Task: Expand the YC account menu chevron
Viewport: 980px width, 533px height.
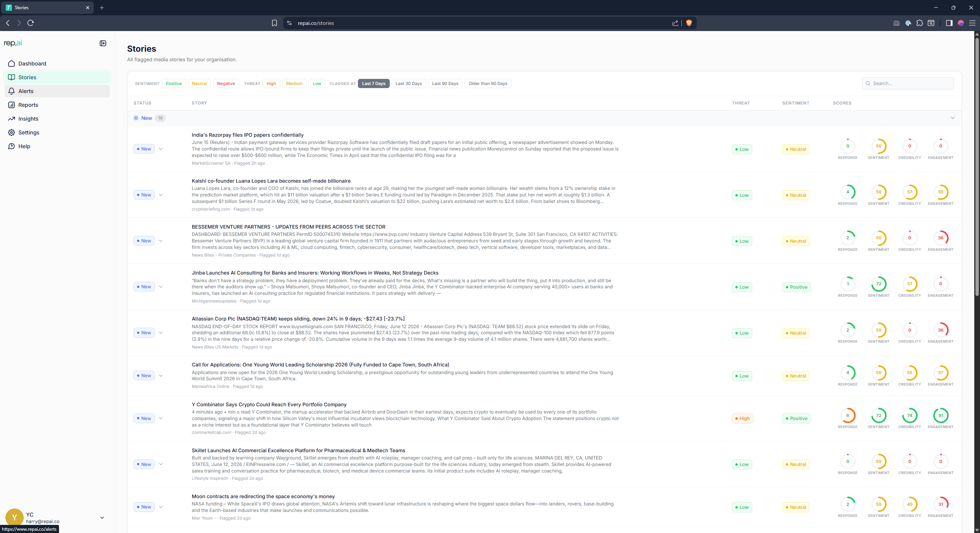Action: pos(102,518)
